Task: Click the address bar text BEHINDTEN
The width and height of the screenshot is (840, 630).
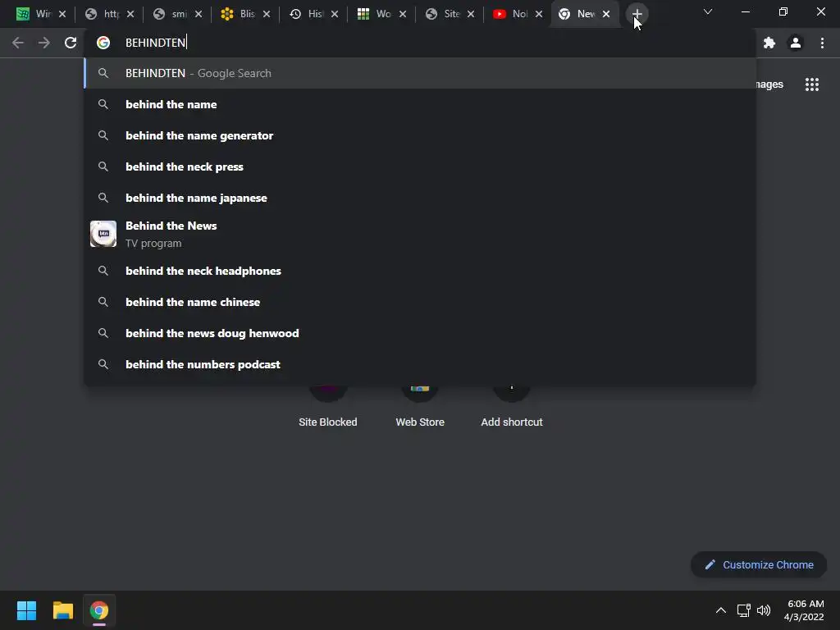Action: pos(155,43)
